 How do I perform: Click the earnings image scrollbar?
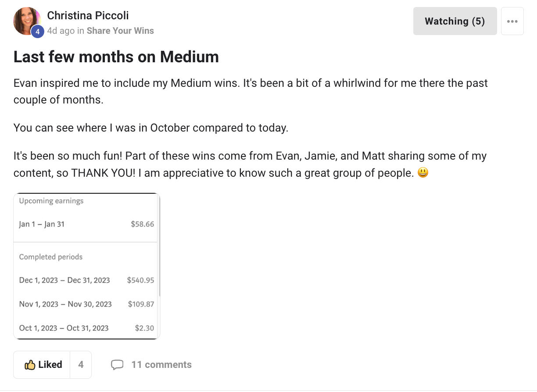click(x=159, y=246)
